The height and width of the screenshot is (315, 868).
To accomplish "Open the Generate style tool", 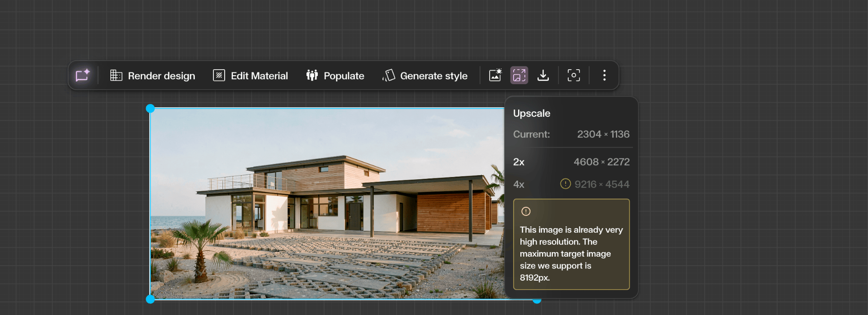I will pos(425,76).
